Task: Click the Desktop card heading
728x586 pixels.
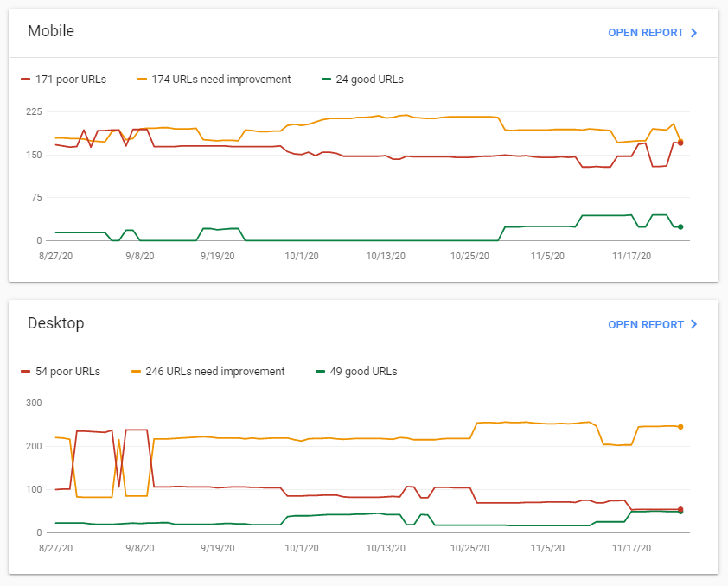Action: (x=56, y=323)
